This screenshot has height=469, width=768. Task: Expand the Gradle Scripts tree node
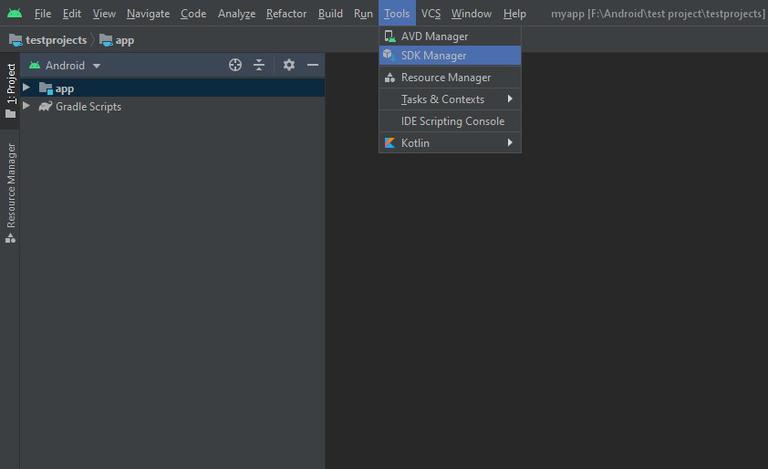pos(26,106)
